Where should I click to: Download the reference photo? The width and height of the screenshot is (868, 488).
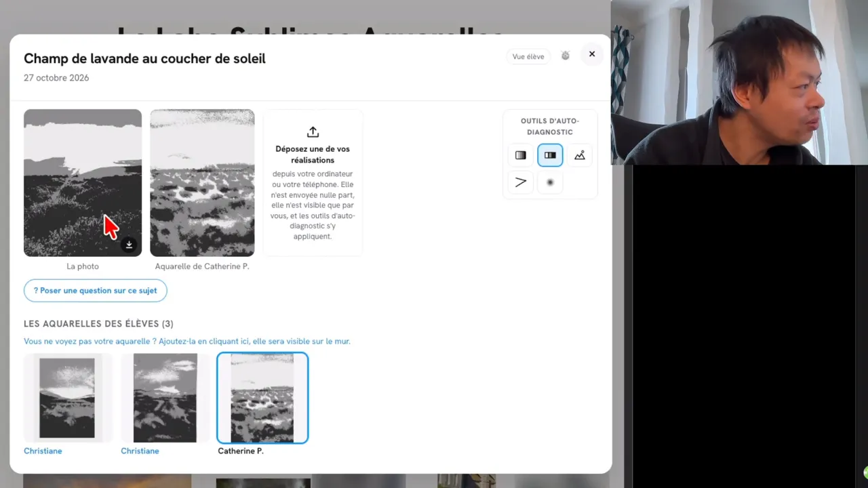click(x=129, y=245)
